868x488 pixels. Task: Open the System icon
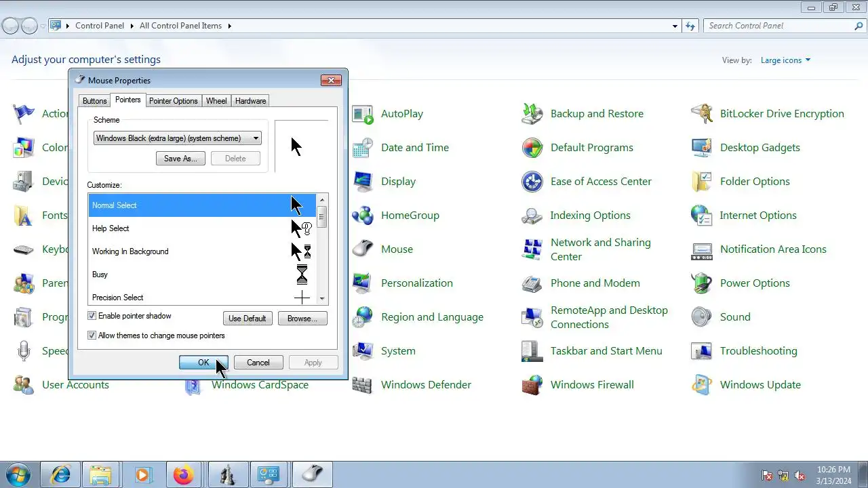363,351
